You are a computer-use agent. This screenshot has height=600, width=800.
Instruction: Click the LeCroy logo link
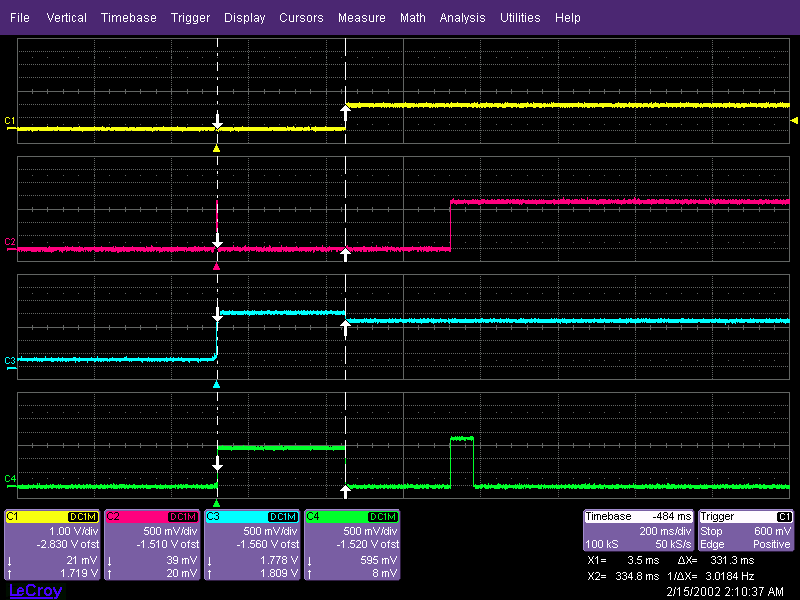[36, 591]
